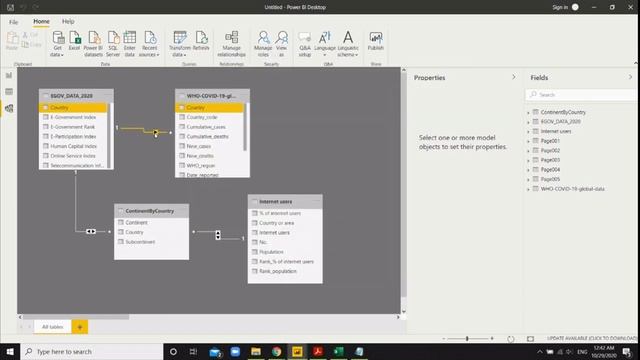Expand Page001 table in Fields
Viewport: 640px width, 360px height.
(528, 141)
